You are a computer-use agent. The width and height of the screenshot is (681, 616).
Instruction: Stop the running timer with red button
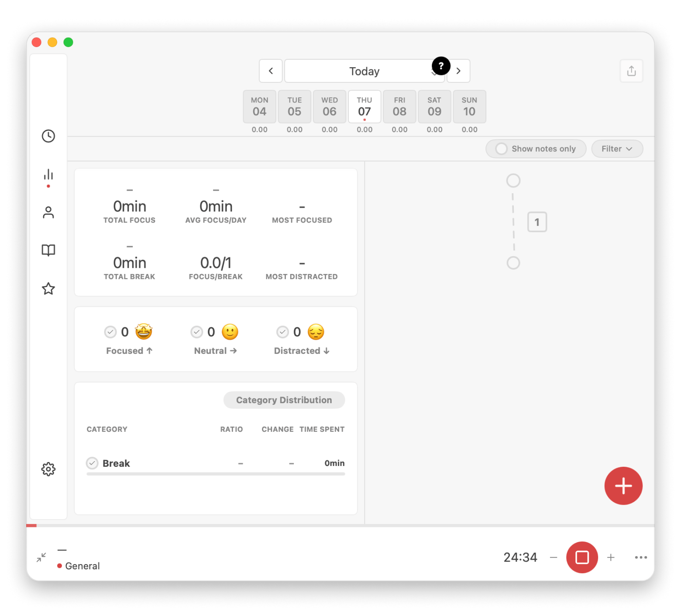click(582, 557)
